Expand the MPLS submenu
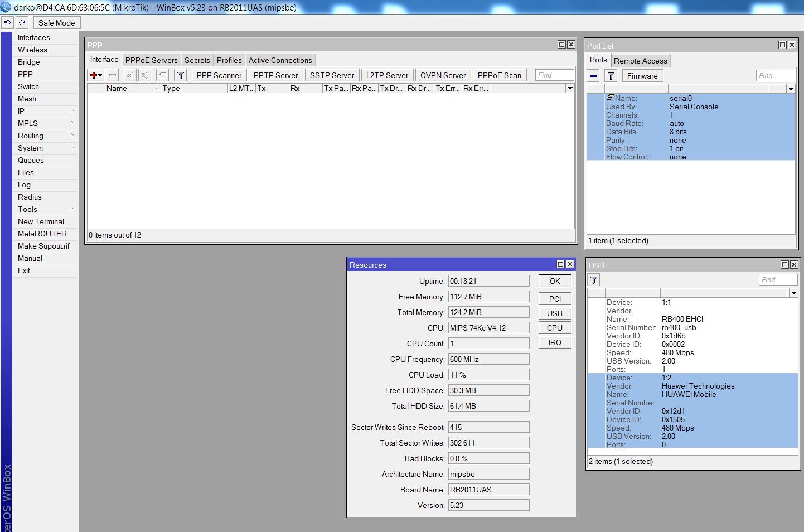Viewport: 804px width, 532px height. [46, 123]
